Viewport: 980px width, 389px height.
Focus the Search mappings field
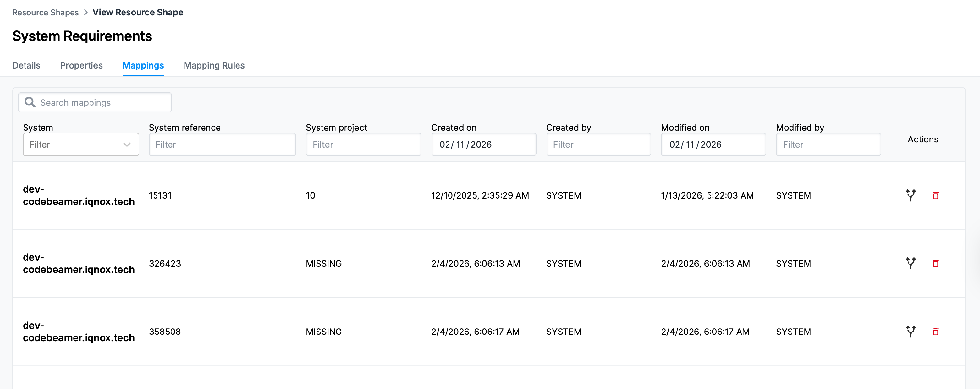[x=103, y=103]
